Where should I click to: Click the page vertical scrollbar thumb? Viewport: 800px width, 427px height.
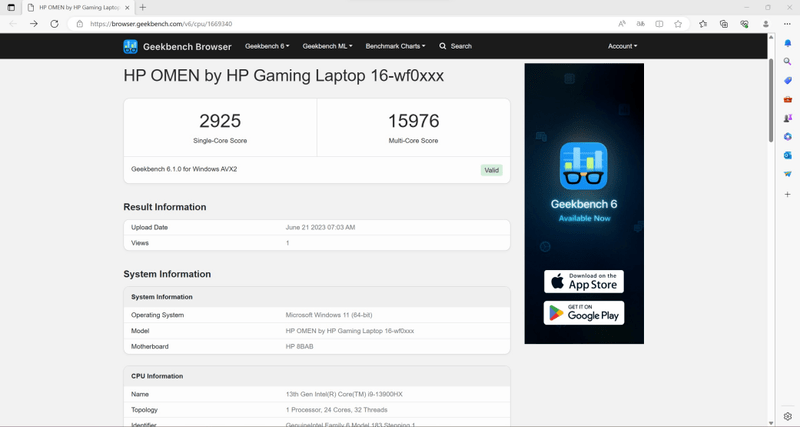pos(771,101)
